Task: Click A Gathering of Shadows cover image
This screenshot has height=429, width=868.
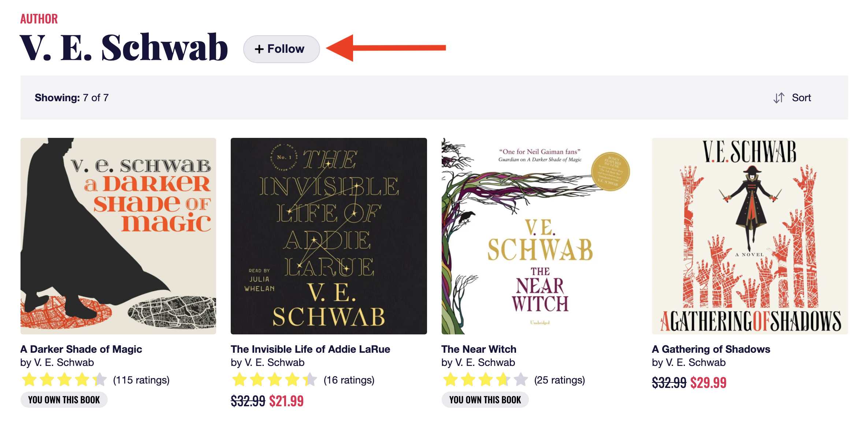Action: [750, 236]
